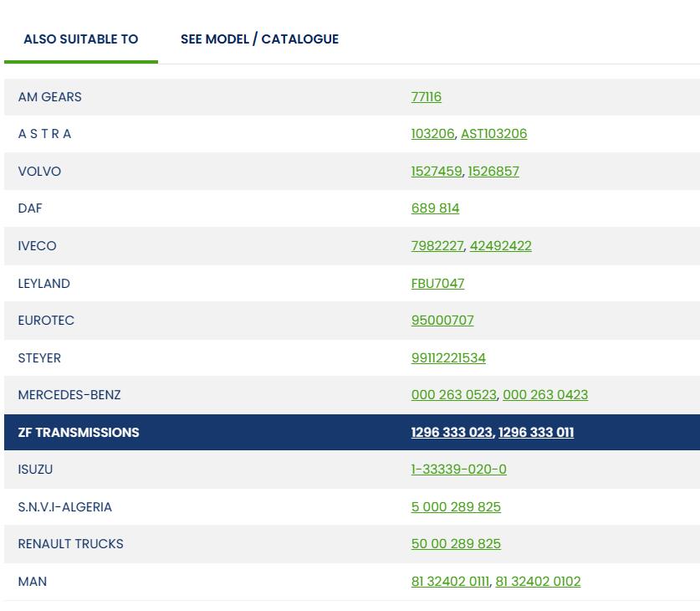The height and width of the screenshot is (611, 700).
Task: Click the VOLVO brand label
Action: (x=39, y=172)
